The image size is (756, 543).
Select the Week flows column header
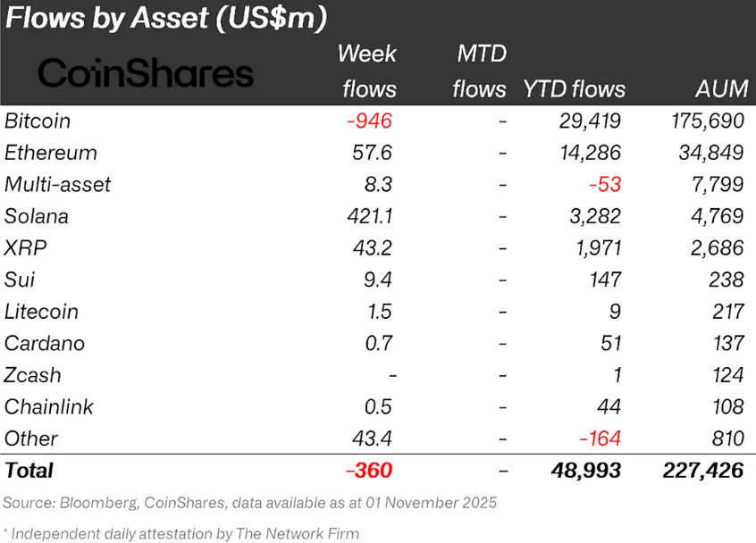(x=366, y=71)
